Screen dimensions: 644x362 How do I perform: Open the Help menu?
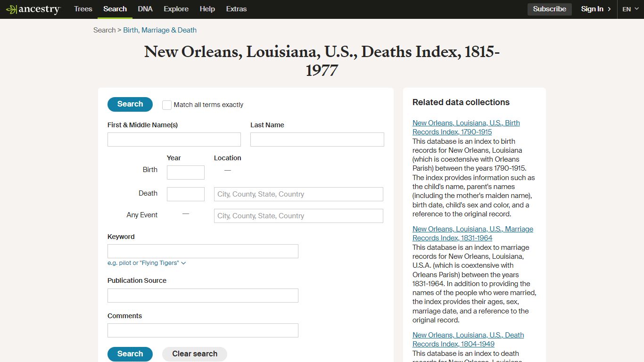207,9
